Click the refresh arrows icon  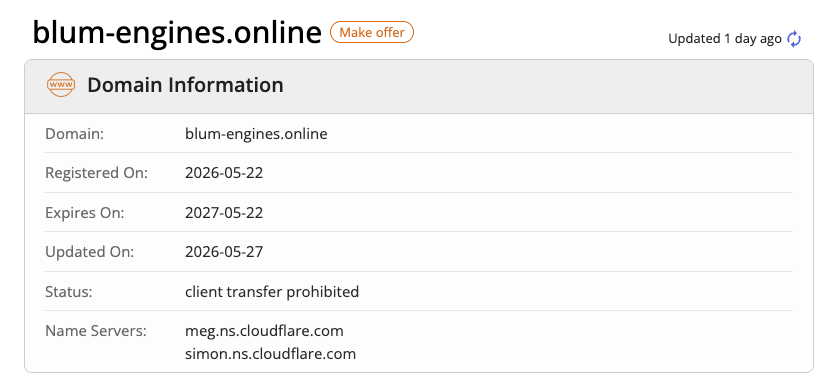coord(794,39)
